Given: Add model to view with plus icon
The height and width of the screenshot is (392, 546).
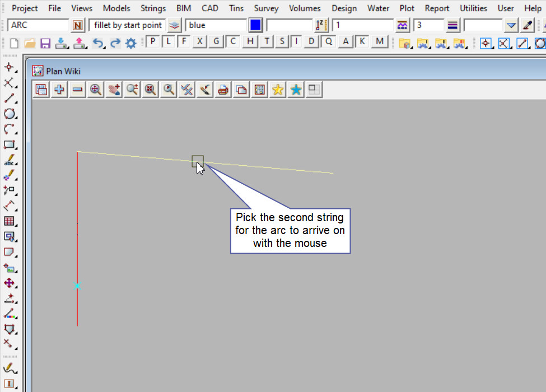Looking at the screenshot, I should click(59, 89).
